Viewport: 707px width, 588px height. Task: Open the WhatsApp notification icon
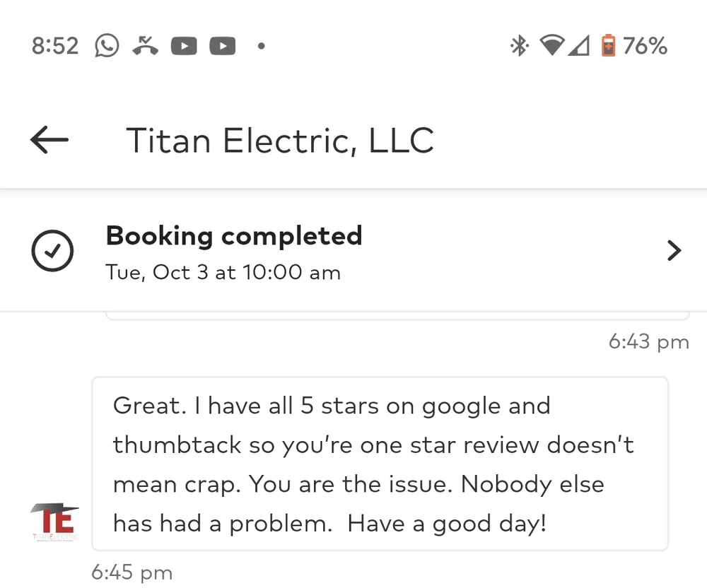(x=107, y=45)
